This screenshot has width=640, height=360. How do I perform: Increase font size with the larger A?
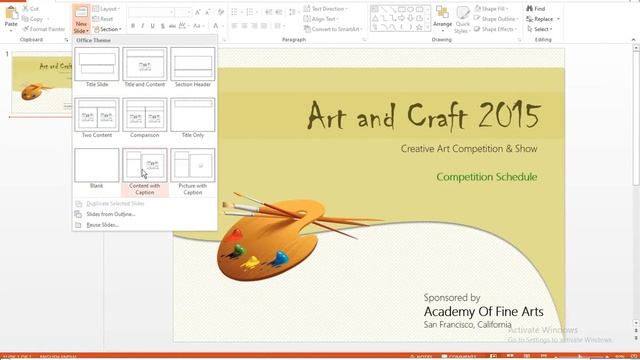coord(198,13)
